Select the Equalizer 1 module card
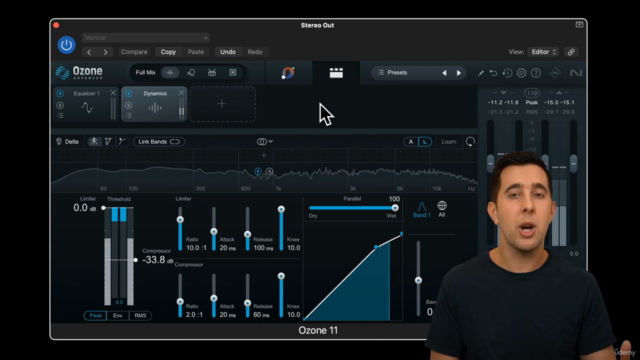The width and height of the screenshot is (640, 360). tap(86, 104)
